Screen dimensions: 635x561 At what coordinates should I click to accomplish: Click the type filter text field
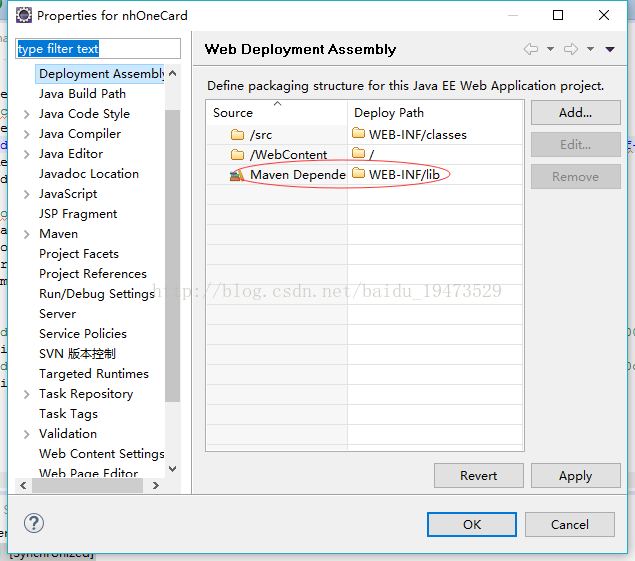98,49
